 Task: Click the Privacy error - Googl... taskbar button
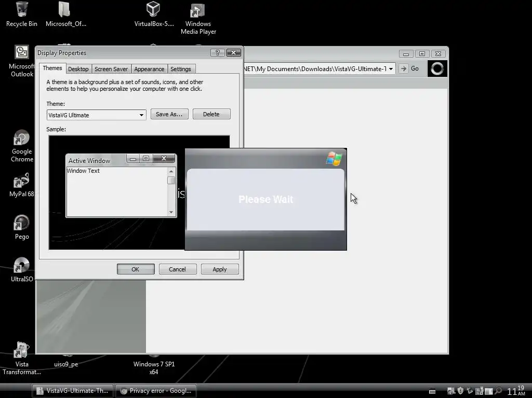pyautogui.click(x=156, y=391)
